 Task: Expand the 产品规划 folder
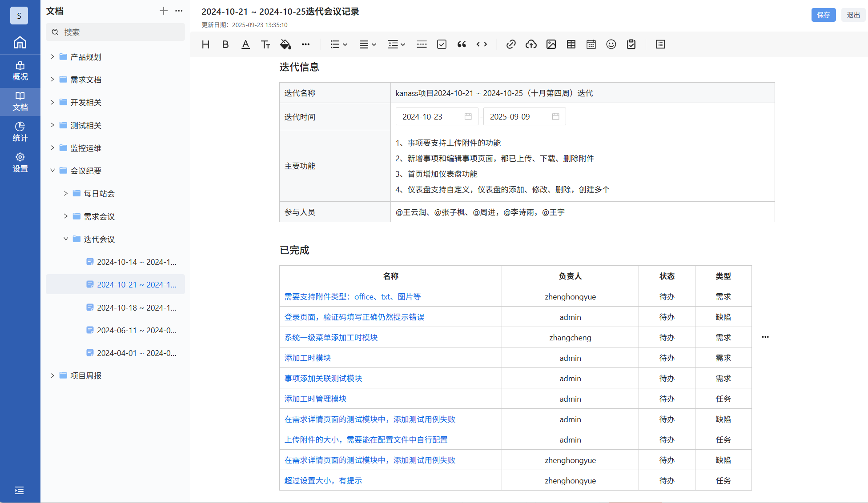[52, 57]
